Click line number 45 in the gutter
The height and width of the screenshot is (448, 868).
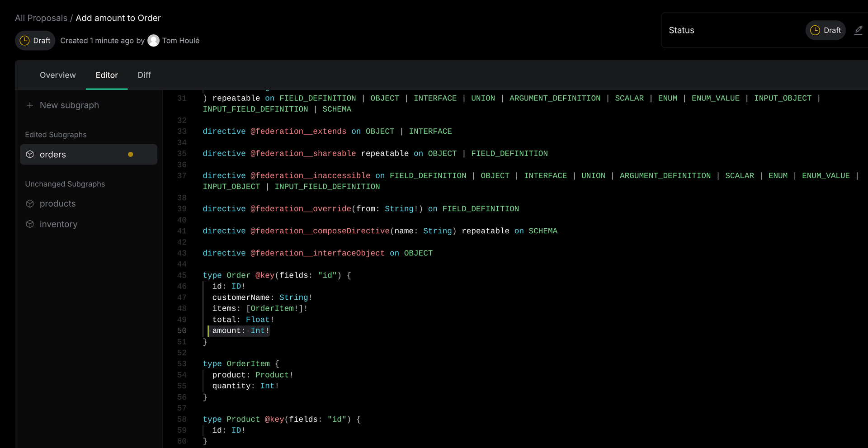[x=182, y=275]
